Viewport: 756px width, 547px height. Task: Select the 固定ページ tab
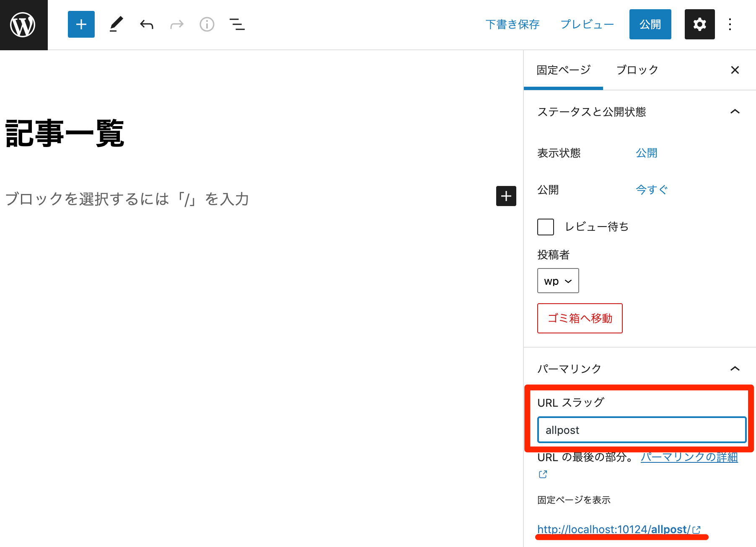point(564,70)
